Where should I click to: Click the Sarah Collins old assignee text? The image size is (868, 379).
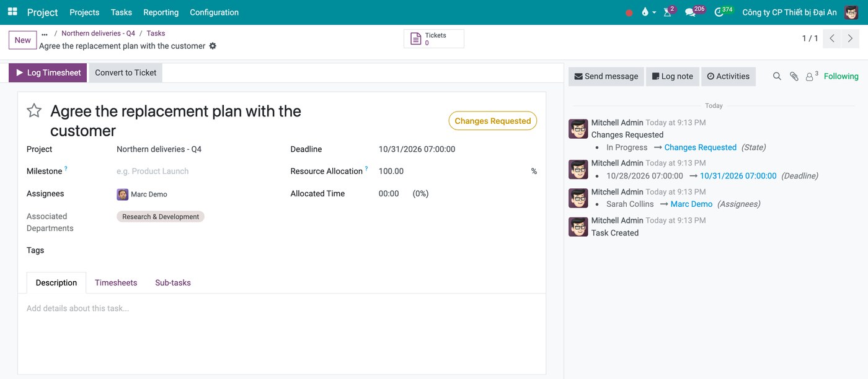click(630, 204)
